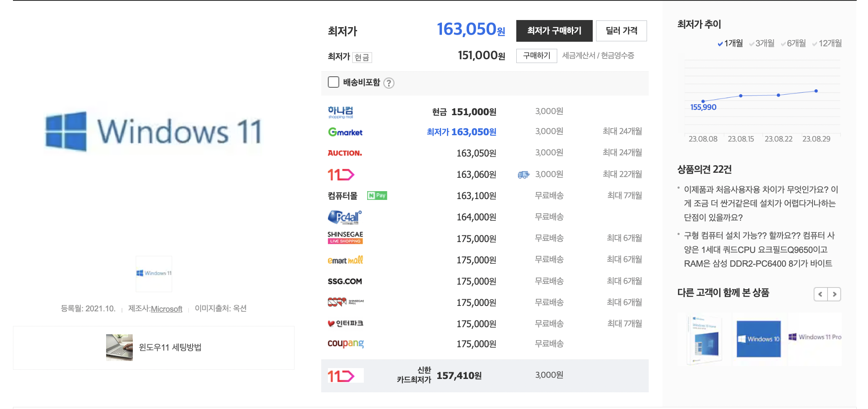Open the Shinsegae Mall logo

pos(345,302)
